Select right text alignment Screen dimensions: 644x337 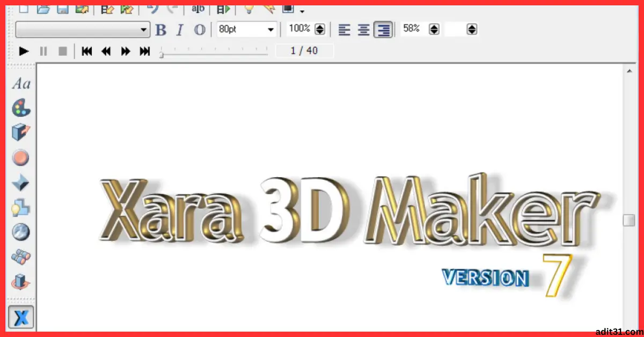(383, 30)
